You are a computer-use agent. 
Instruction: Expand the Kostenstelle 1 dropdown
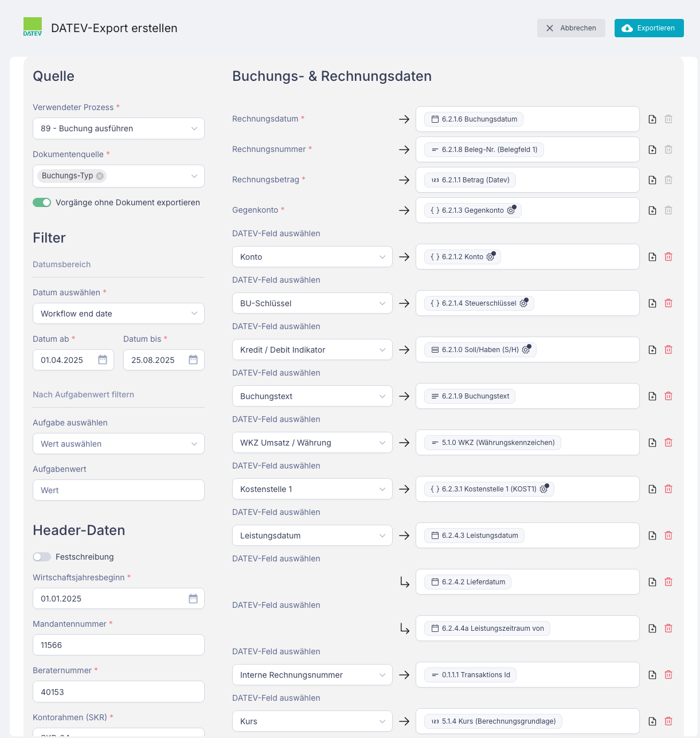[x=312, y=489]
